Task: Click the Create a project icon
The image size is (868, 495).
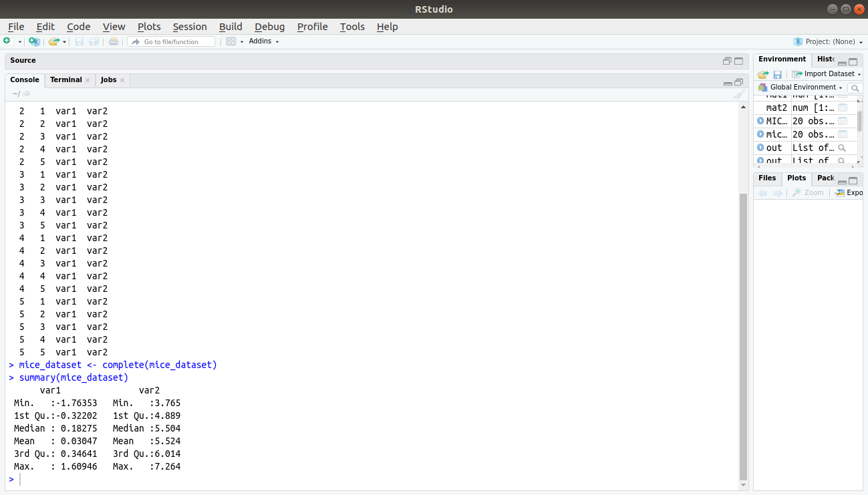Action: 34,41
